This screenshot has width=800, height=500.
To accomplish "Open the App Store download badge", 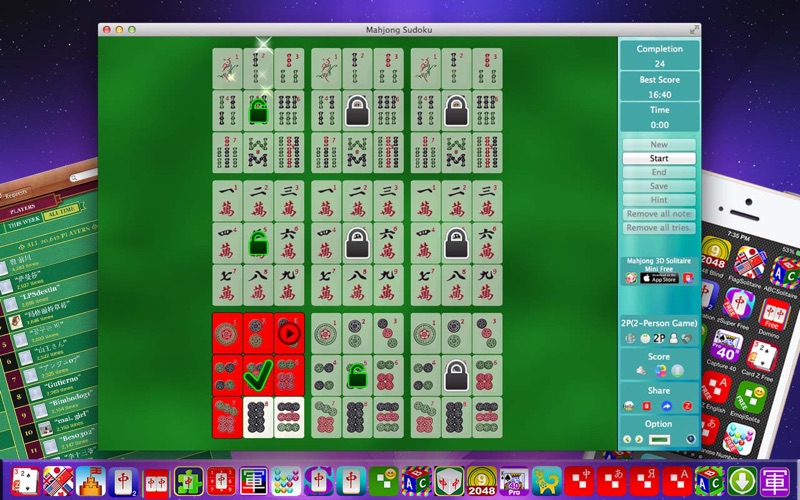I will tap(659, 278).
